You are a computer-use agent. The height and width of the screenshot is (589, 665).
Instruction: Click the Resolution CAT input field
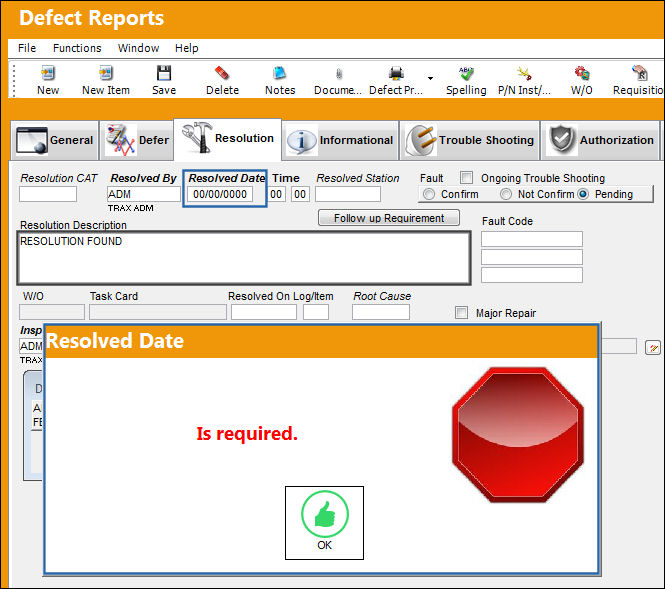(x=48, y=194)
